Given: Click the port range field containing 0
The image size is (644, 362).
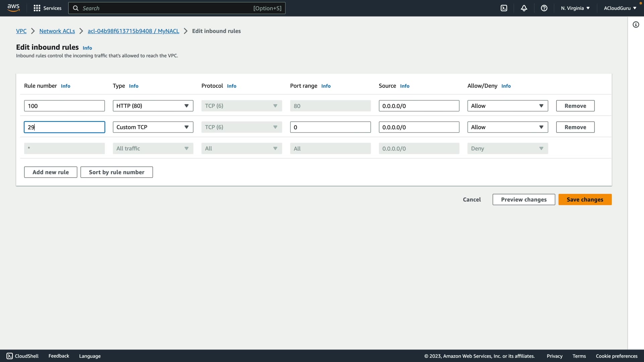Looking at the screenshot, I should pyautogui.click(x=330, y=127).
